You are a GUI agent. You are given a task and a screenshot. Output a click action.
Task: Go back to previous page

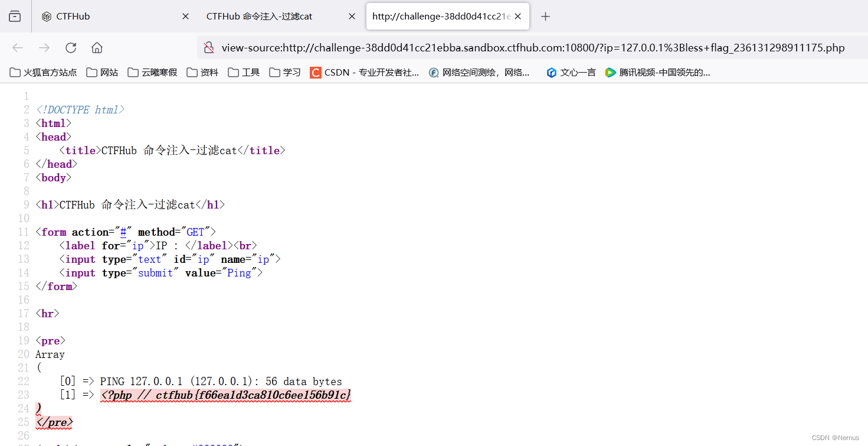pos(18,48)
